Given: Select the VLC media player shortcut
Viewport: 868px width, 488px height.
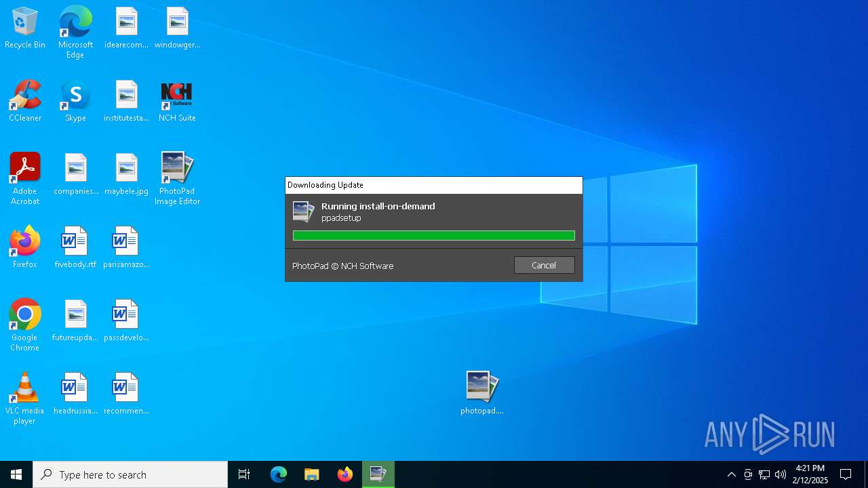Looking at the screenshot, I should 25,399.
